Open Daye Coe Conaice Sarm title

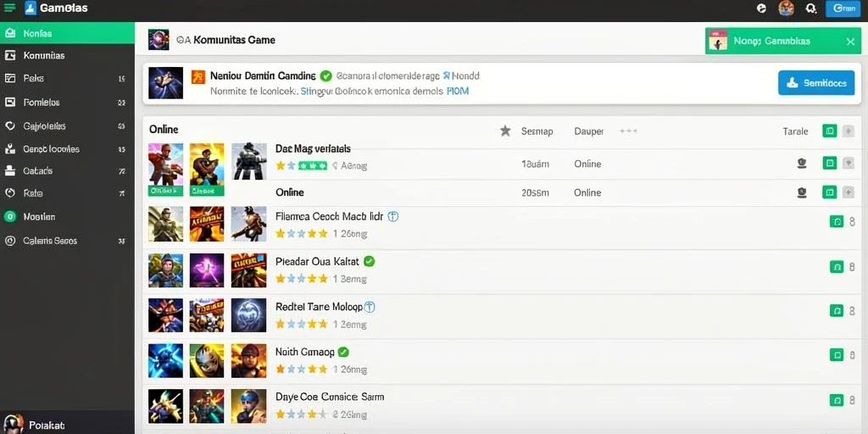tap(330, 397)
